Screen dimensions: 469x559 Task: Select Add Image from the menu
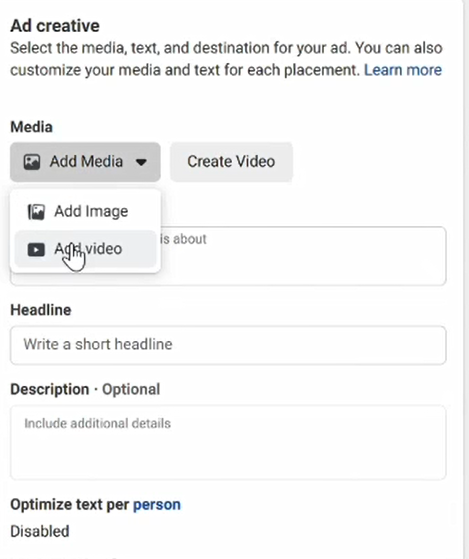[86, 211]
